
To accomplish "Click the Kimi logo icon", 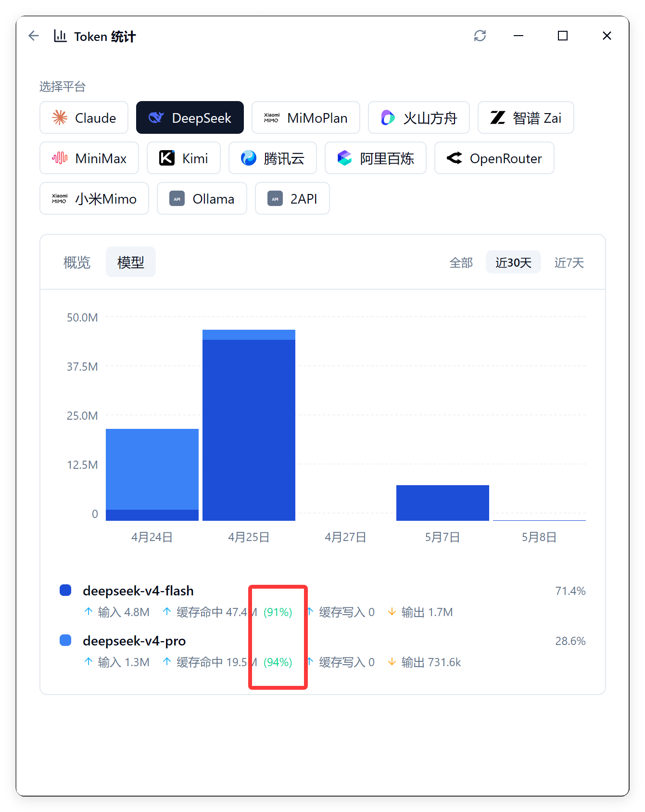I will [167, 158].
